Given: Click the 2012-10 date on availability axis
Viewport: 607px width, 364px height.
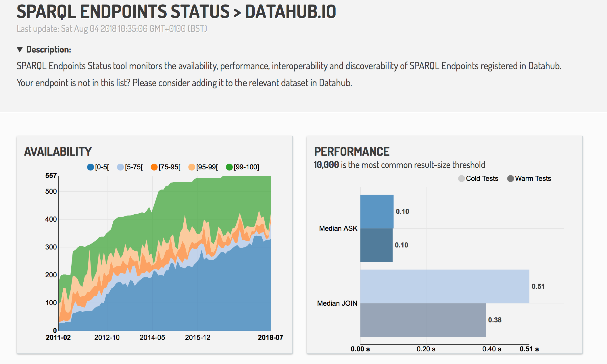Looking at the screenshot, I should click(x=107, y=338).
